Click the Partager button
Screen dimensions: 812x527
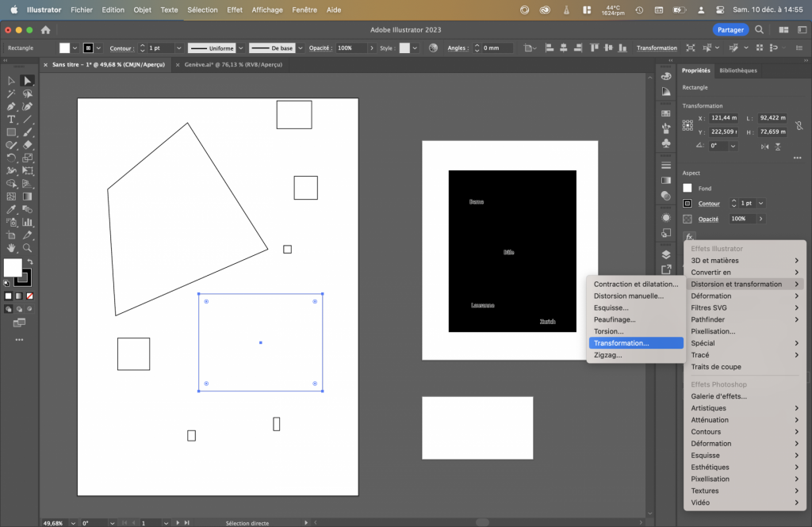pyautogui.click(x=730, y=29)
